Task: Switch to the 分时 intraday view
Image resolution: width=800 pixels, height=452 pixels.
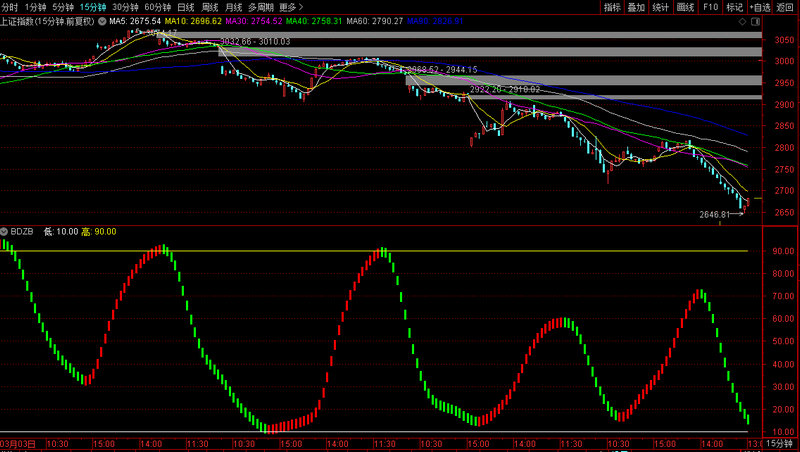Action: [x=10, y=7]
